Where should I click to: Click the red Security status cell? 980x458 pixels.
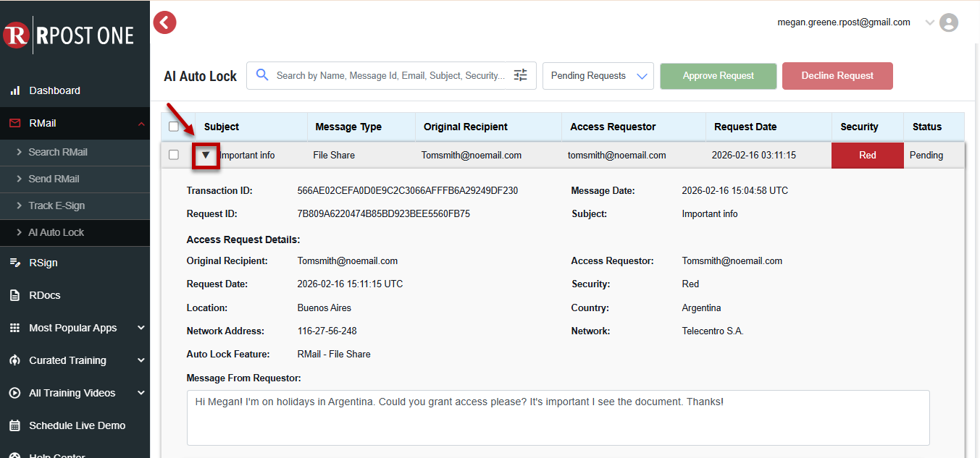pyautogui.click(x=867, y=156)
